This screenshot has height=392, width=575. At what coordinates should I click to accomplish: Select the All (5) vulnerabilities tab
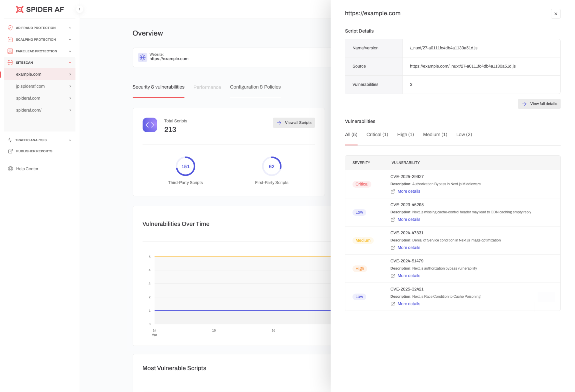tap(351, 135)
